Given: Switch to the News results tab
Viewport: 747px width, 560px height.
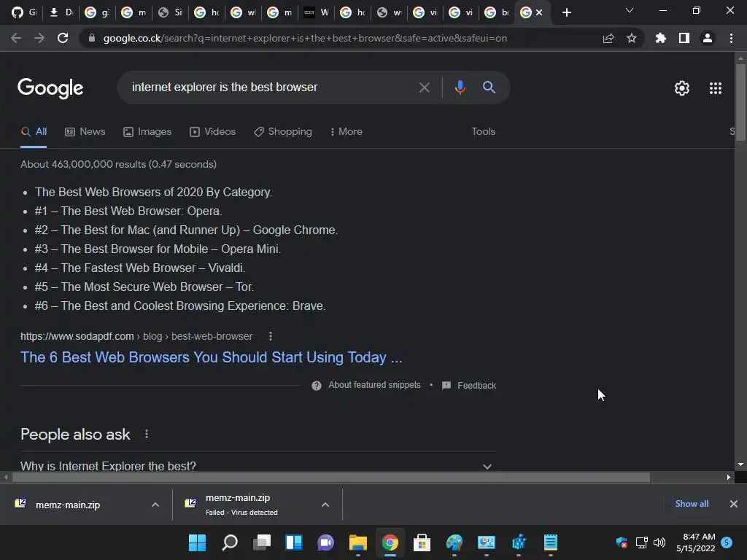Looking at the screenshot, I should tap(85, 132).
